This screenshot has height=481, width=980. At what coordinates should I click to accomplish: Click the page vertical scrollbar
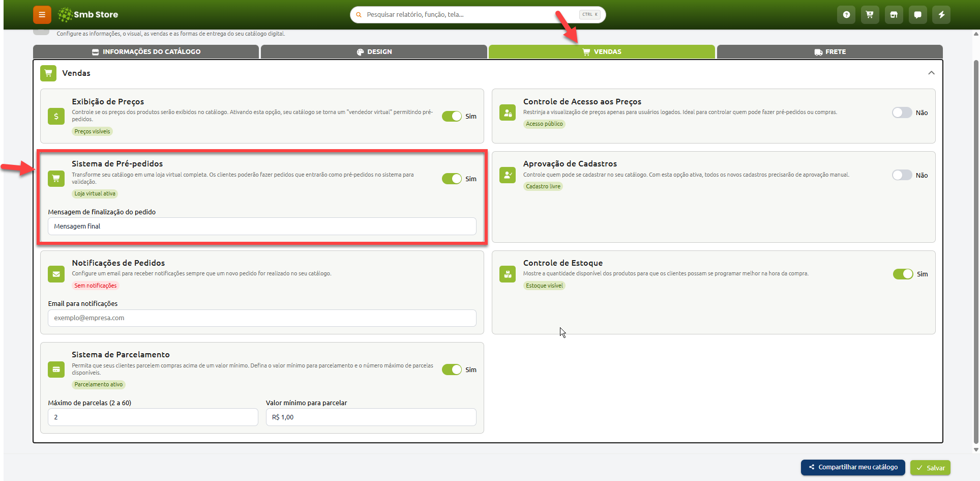tap(976, 252)
